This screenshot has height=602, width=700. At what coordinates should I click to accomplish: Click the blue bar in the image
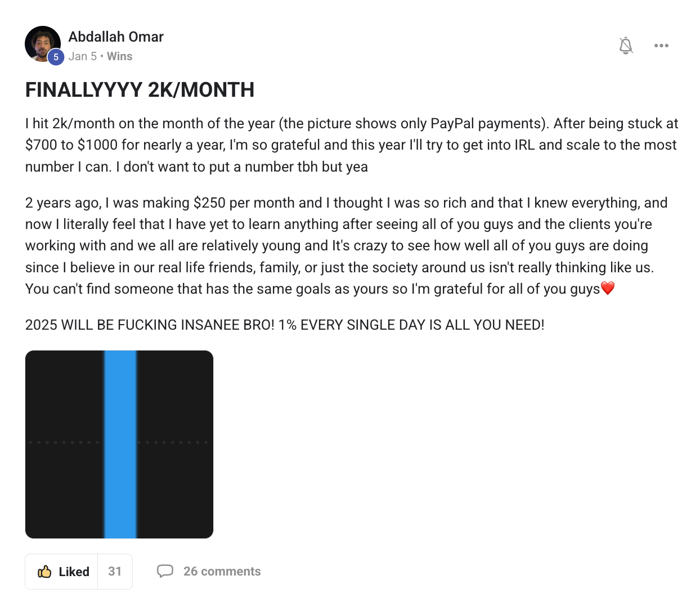point(120,444)
